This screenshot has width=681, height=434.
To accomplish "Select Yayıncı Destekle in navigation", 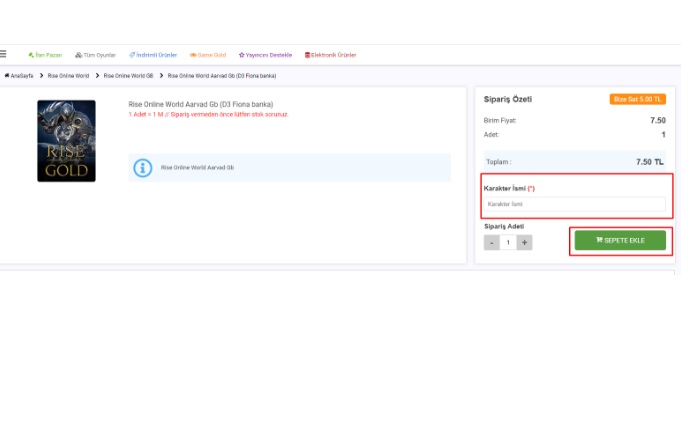I will pos(265,55).
